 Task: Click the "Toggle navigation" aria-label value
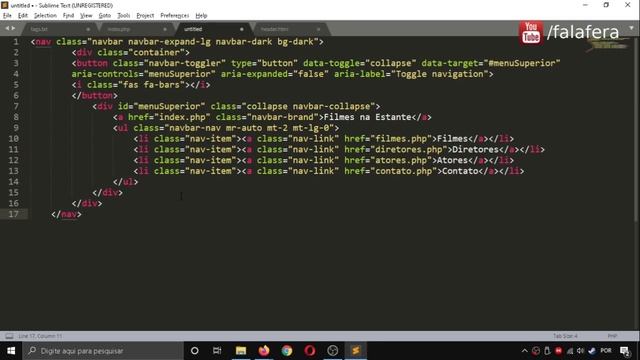coord(439,74)
